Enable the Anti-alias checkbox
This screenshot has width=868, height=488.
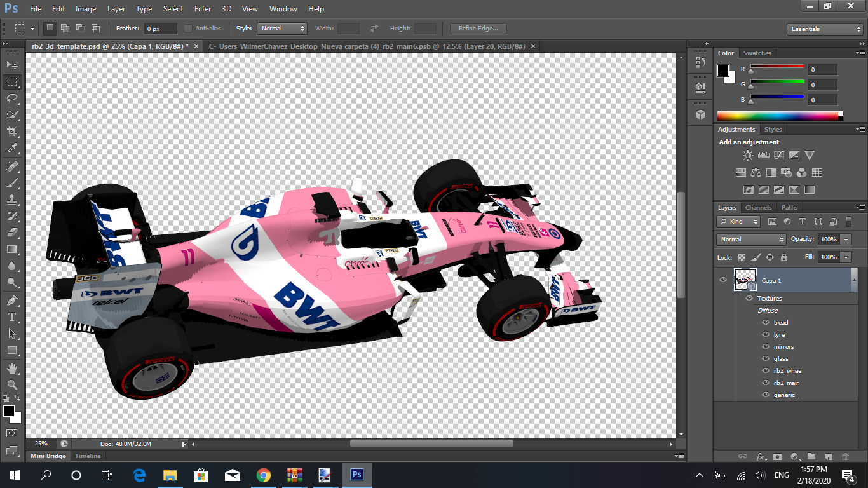click(188, 29)
